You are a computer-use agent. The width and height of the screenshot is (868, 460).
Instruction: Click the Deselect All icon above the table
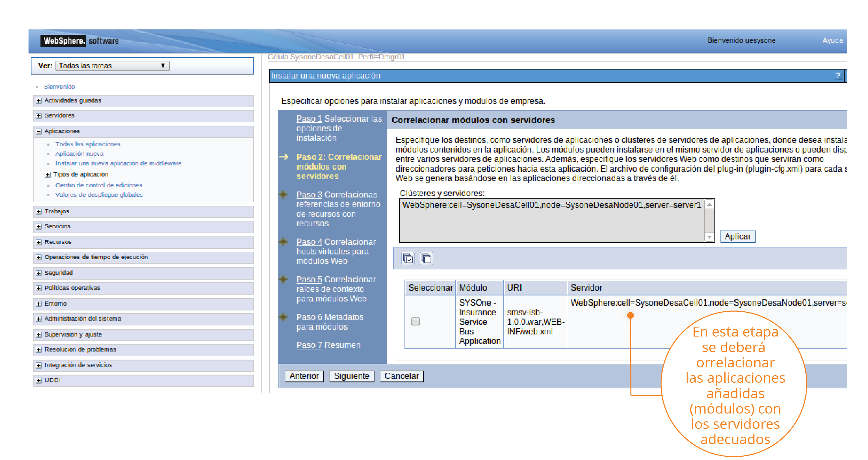[426, 258]
